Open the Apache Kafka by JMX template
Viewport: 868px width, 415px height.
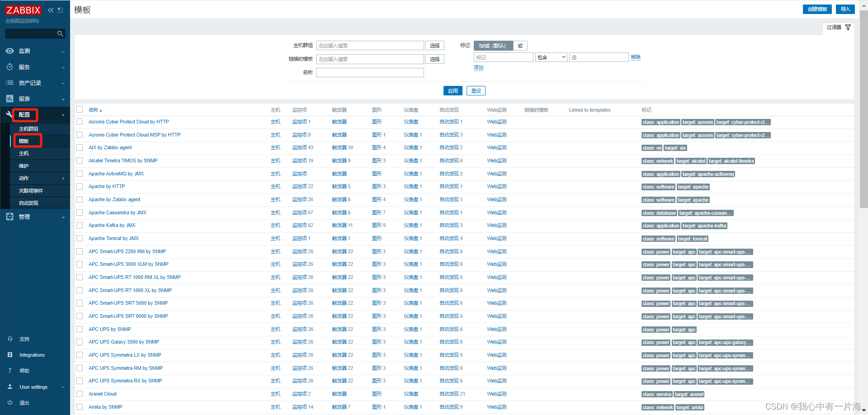pyautogui.click(x=112, y=225)
